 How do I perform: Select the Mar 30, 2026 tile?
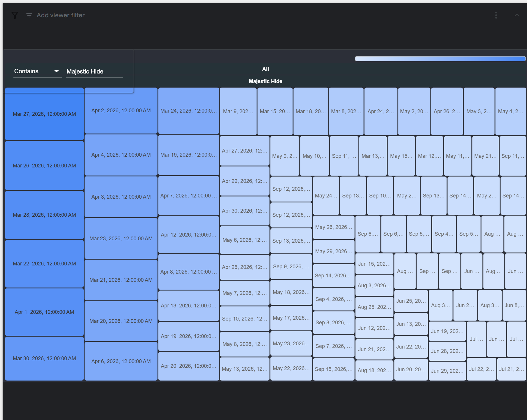tap(44, 358)
